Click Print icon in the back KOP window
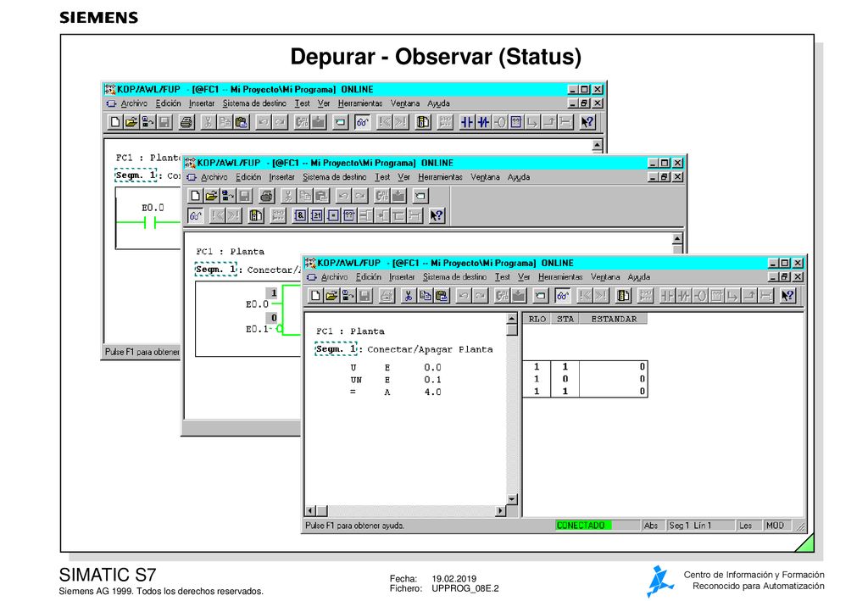Screen dimensions: 868x601 click(186, 122)
